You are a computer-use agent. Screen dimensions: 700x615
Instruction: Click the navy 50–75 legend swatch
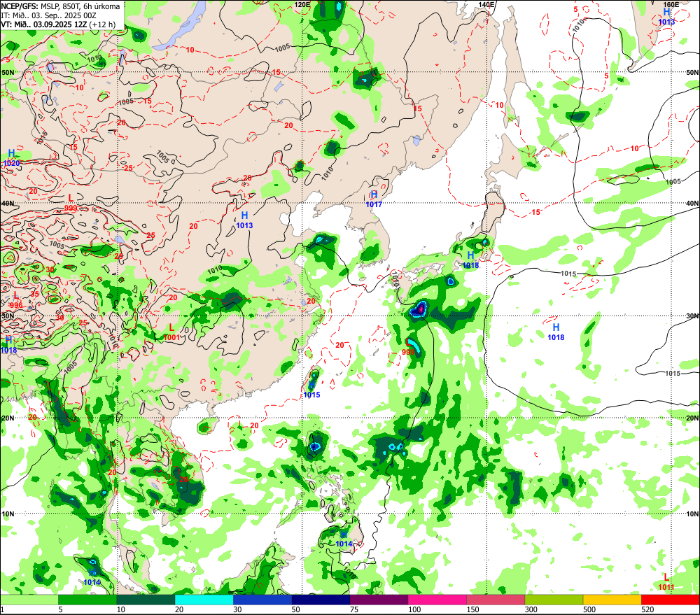321,600
